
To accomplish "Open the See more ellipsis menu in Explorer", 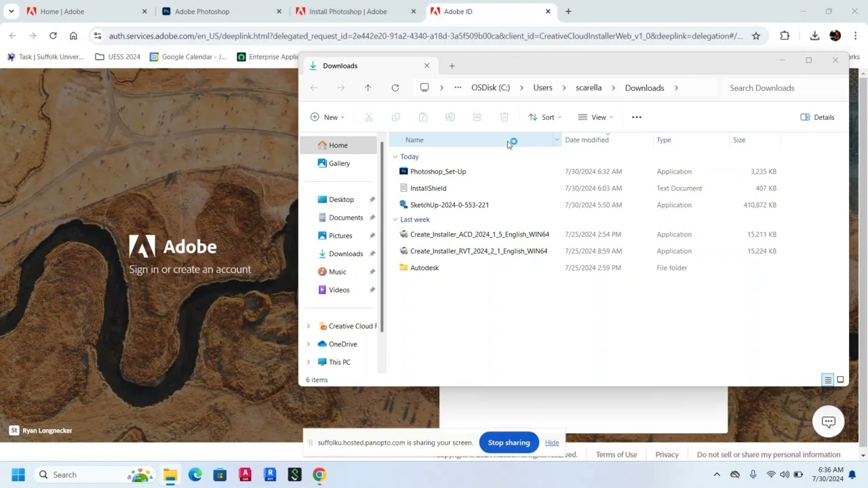I will coord(637,117).
